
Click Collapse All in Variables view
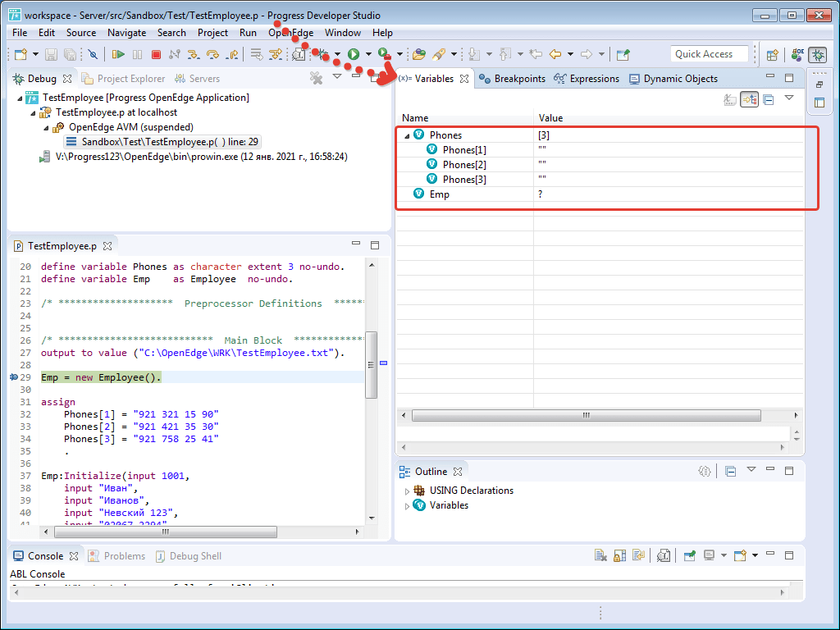[768, 99]
